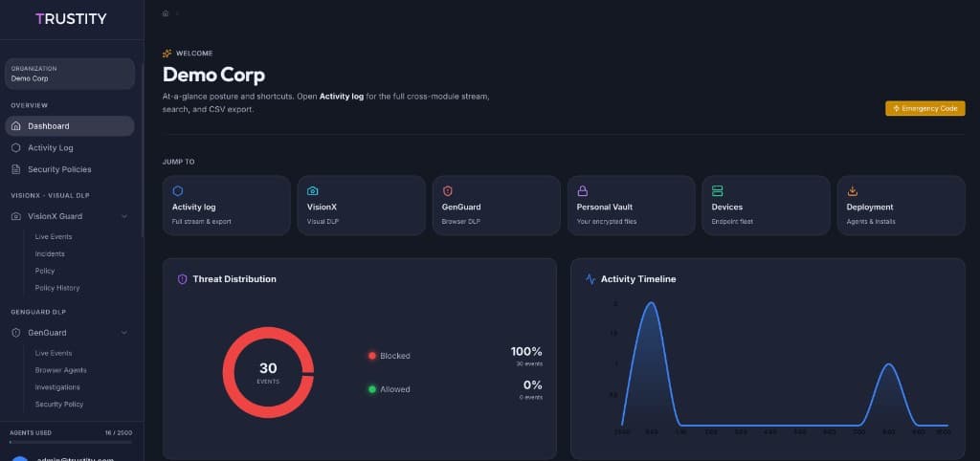The height and width of the screenshot is (461, 980).
Task: Click the hexagon icon on Activity log card
Action: pos(177,191)
